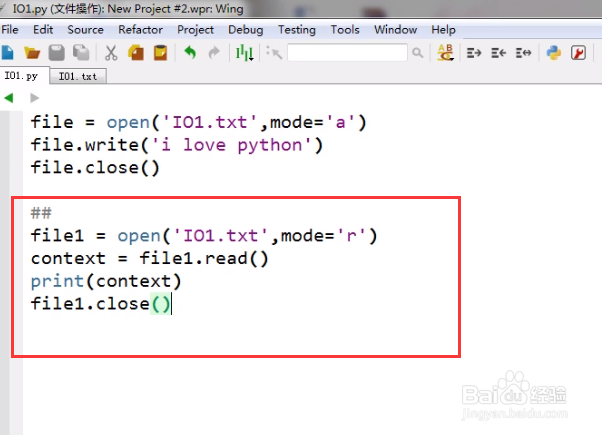
Task: Click the red tool icon in the toolbar
Action: tap(578, 53)
